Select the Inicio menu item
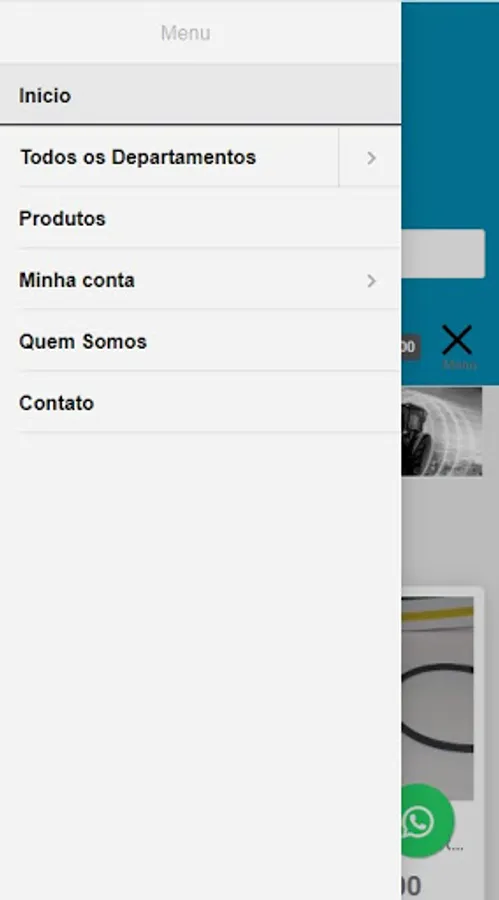The width and height of the screenshot is (499, 900). pyautogui.click(x=200, y=95)
